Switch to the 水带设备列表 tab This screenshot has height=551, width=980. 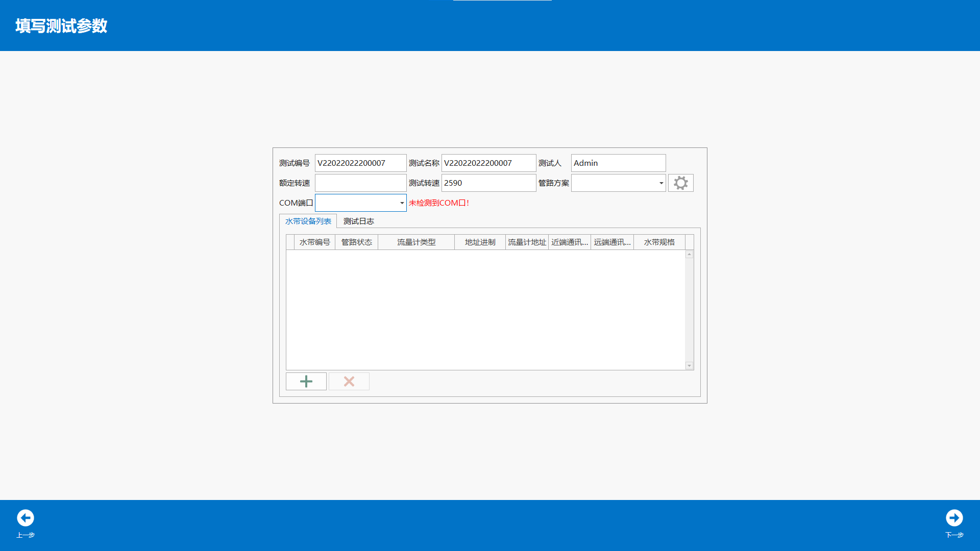(x=308, y=221)
